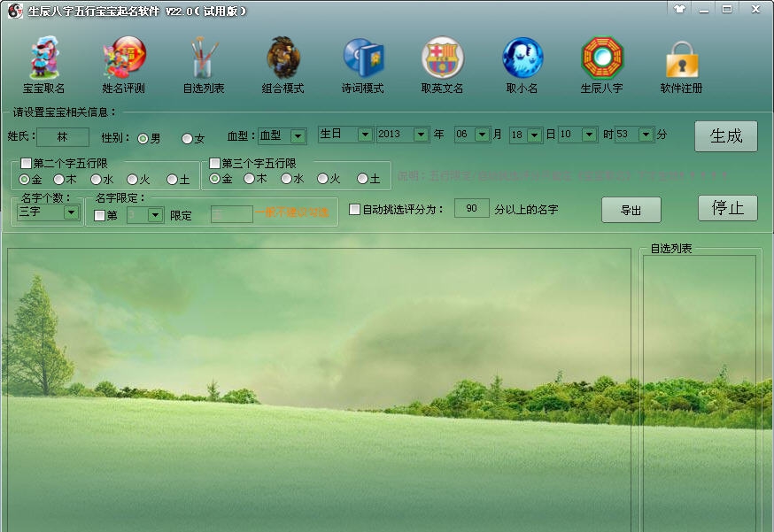Open the 名字个数 three-character dropdown
Screen dimensions: 774x532
(x=68, y=212)
